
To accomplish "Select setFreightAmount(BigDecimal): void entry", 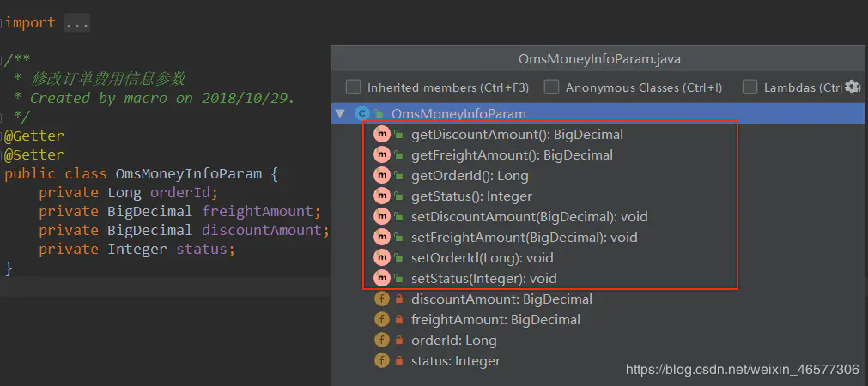I will [525, 238].
